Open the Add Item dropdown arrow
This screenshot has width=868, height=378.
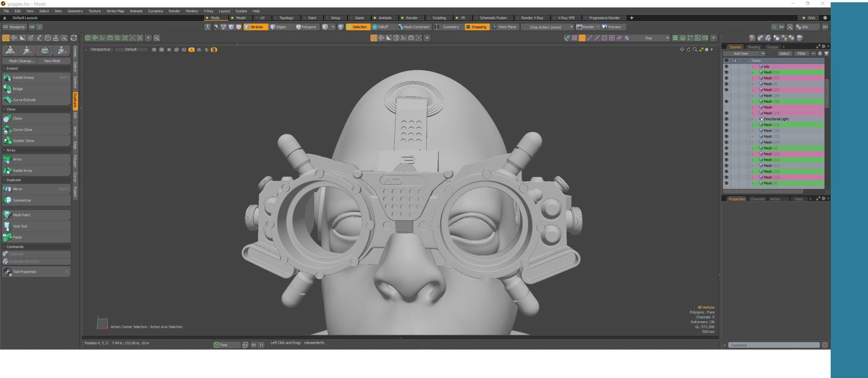point(763,54)
